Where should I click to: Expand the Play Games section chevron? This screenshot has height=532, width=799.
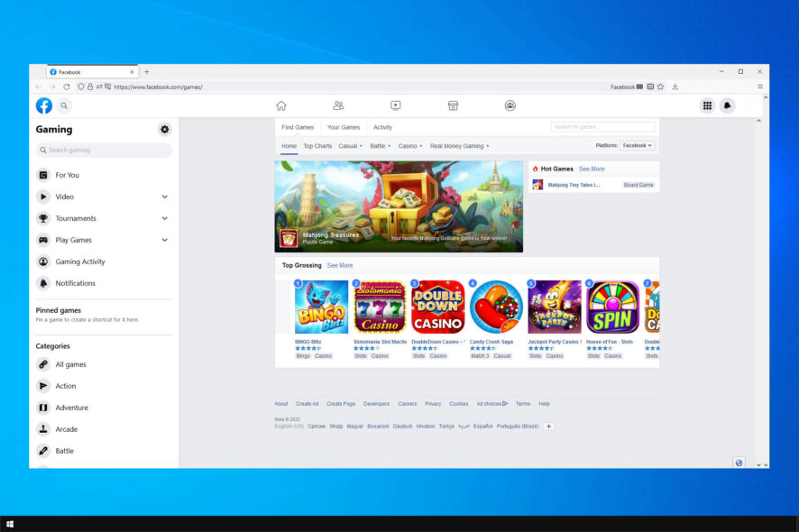pos(165,240)
